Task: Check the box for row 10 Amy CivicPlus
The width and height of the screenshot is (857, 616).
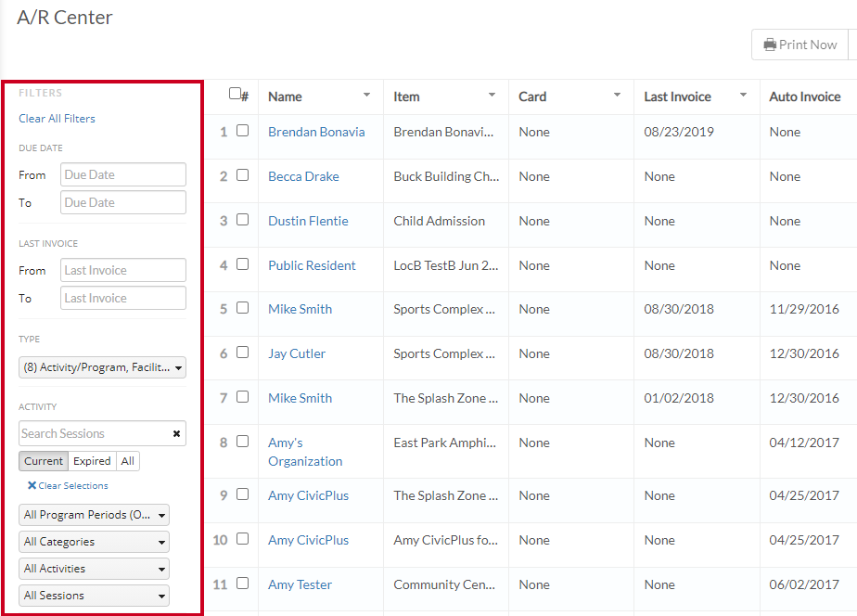Action: 243,539
